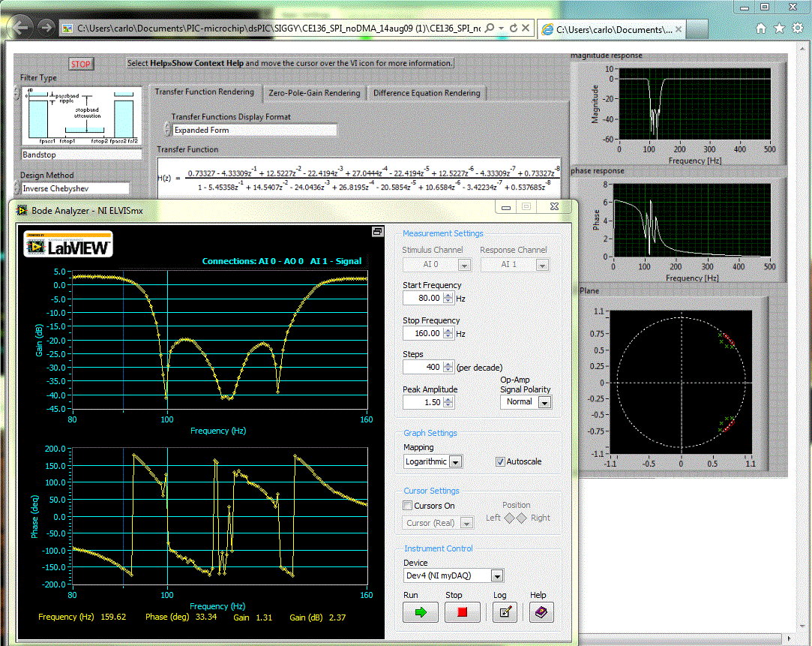Click the red STOP button at top
The image size is (812, 646).
tap(80, 64)
